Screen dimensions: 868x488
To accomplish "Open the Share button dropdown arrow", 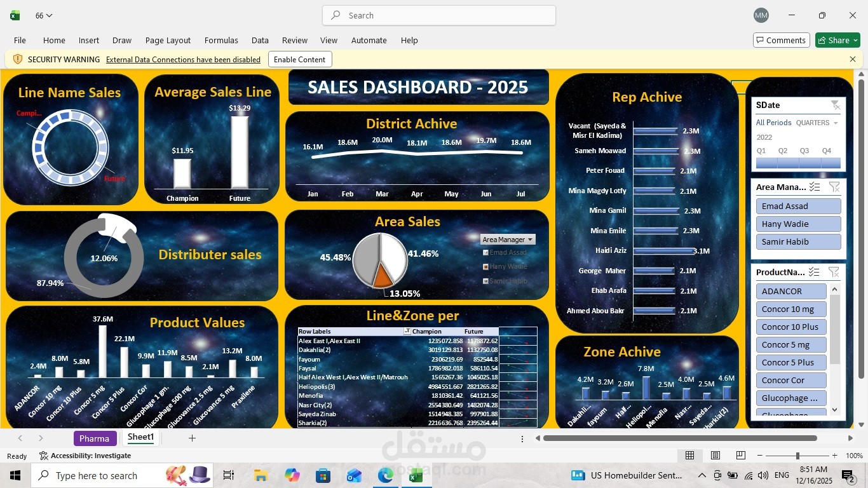I will point(855,40).
